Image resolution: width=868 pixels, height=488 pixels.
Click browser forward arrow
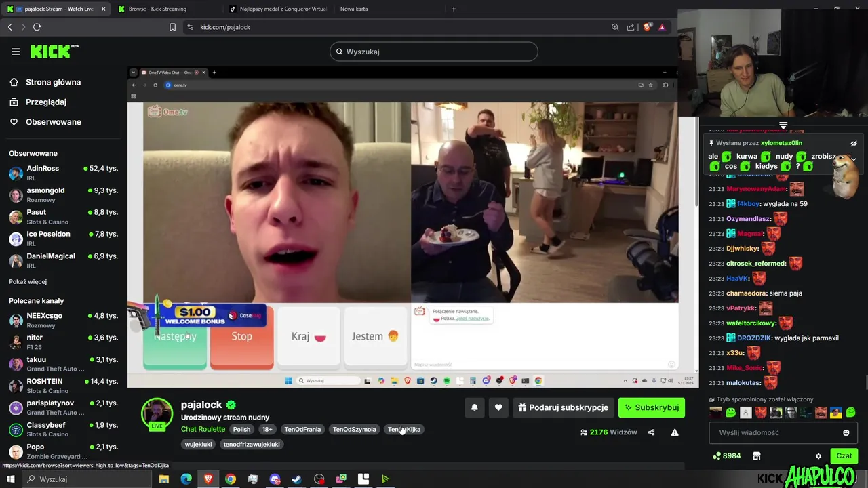coord(23,27)
